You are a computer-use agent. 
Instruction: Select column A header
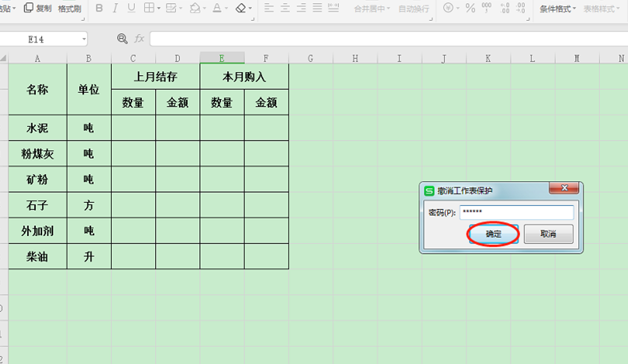click(x=38, y=58)
